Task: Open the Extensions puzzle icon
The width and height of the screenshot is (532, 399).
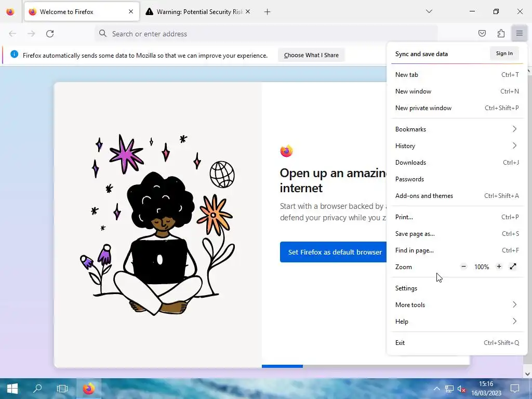Action: point(501,33)
